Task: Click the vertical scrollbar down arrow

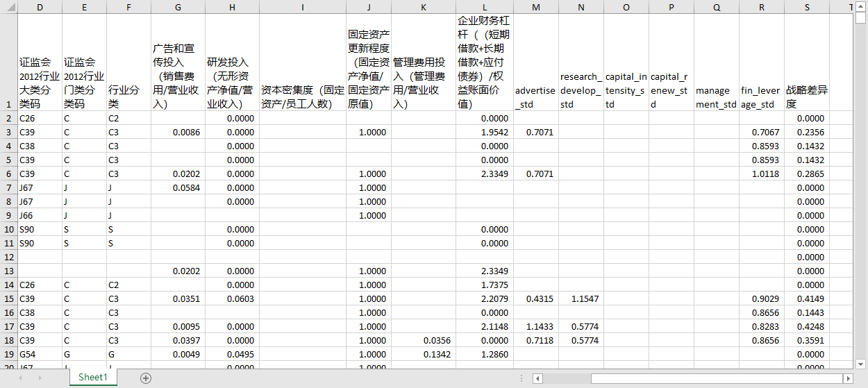Action: (x=861, y=363)
